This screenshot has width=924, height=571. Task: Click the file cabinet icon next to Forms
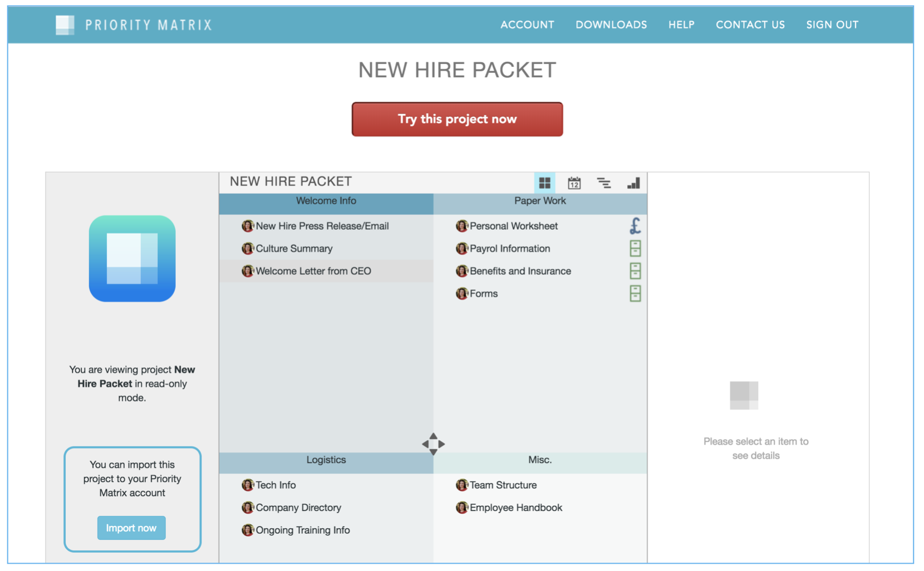coord(635,293)
